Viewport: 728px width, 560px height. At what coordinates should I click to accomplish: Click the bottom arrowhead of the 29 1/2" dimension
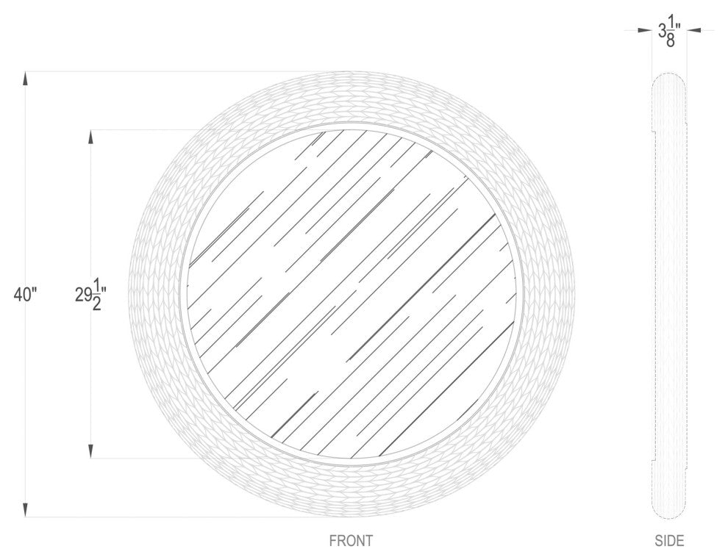pyautogui.click(x=91, y=452)
